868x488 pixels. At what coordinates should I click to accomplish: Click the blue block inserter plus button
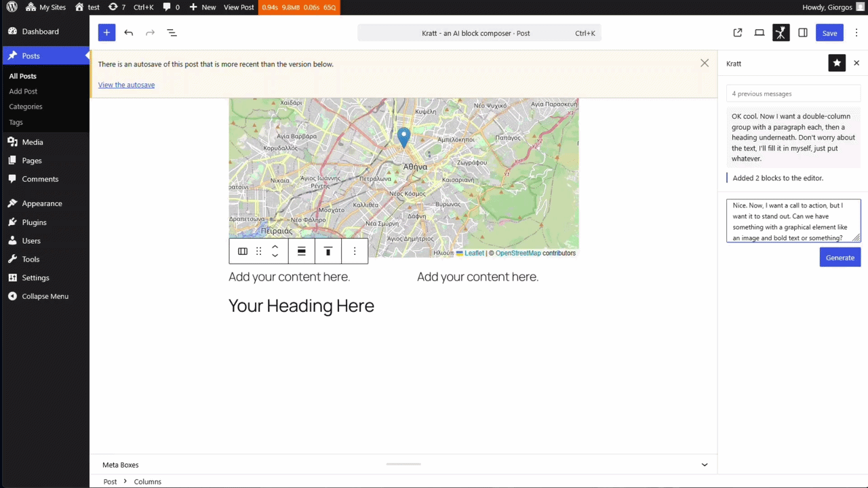click(106, 33)
